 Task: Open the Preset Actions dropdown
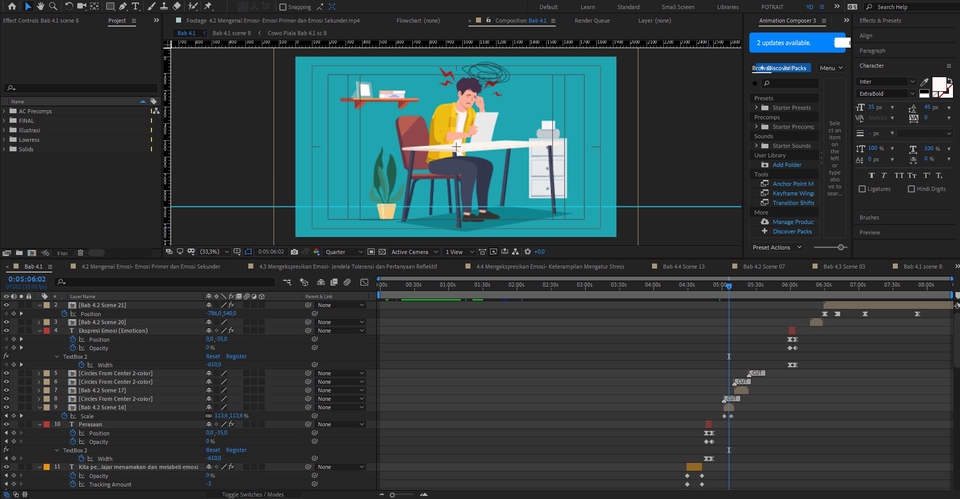click(x=777, y=247)
